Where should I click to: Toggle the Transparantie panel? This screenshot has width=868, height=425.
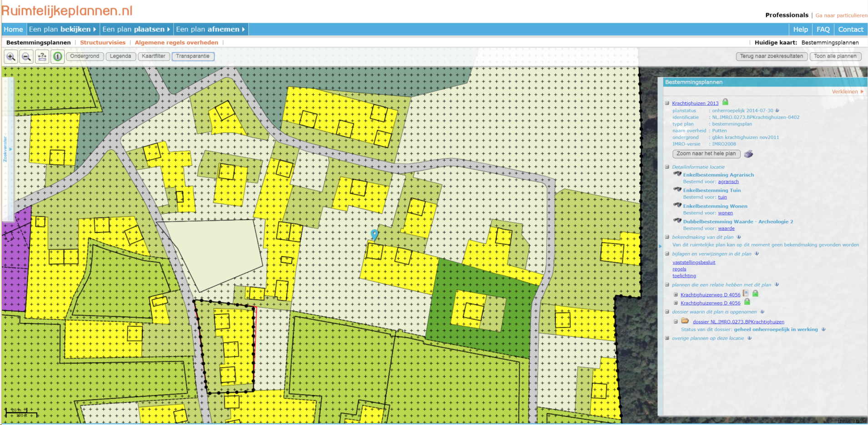click(193, 56)
